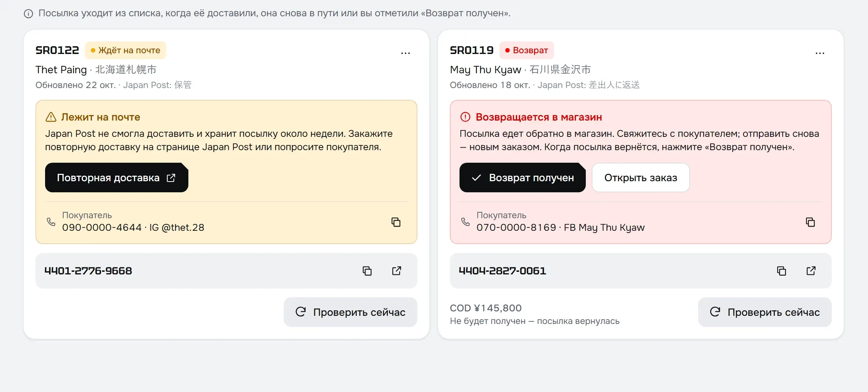Click Открыть заказ button
868x392 pixels.
tap(641, 178)
